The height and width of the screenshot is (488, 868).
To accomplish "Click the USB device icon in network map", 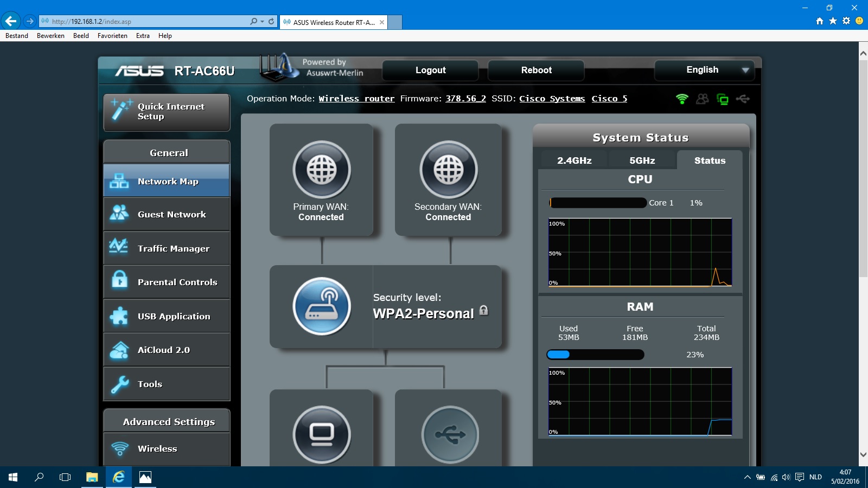I will pyautogui.click(x=450, y=434).
